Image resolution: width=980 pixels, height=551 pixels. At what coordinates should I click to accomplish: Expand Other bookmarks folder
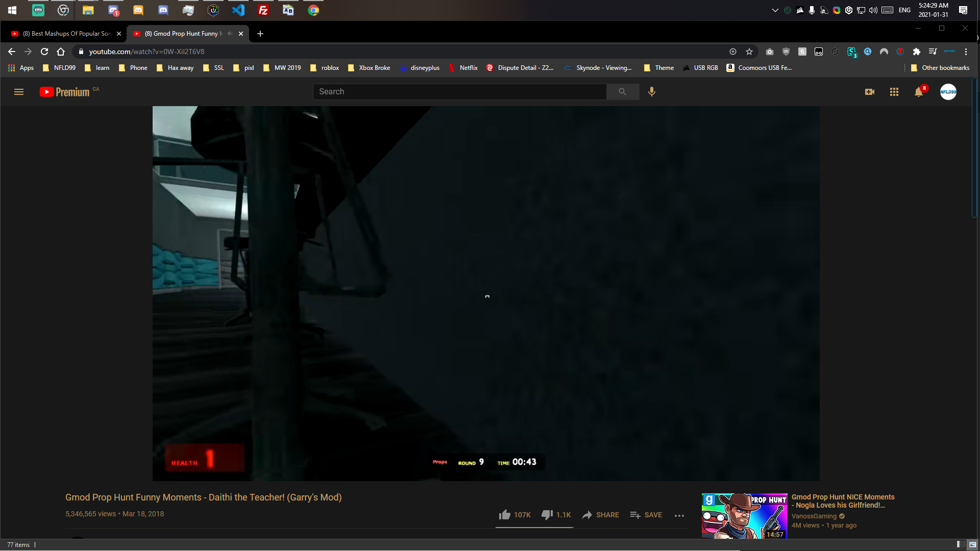[x=940, y=68]
